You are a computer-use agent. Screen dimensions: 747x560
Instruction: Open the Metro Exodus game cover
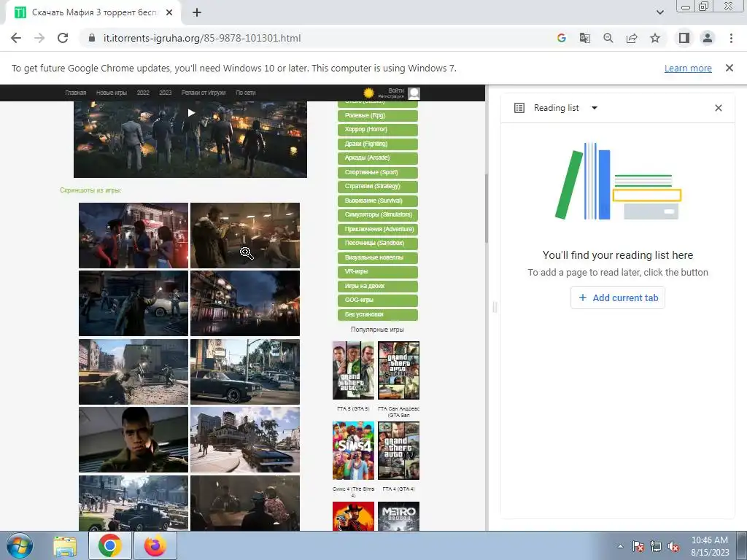tap(399, 516)
